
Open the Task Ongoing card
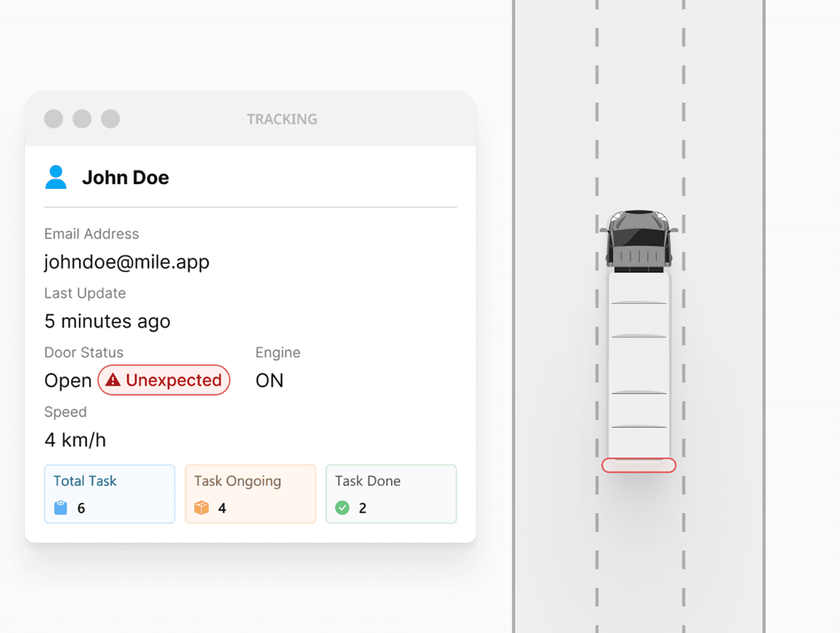pos(250,494)
